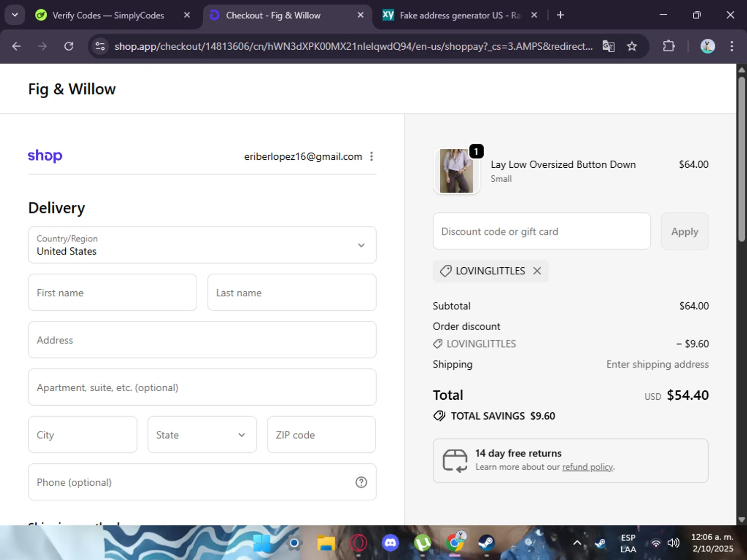The width and height of the screenshot is (747, 560).
Task: Focus the First name field
Action: click(113, 292)
